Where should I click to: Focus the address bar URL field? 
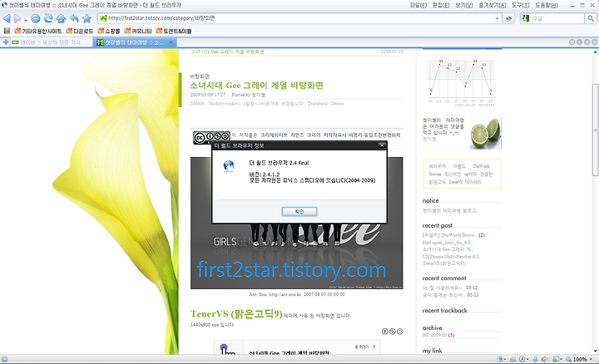coord(299,18)
